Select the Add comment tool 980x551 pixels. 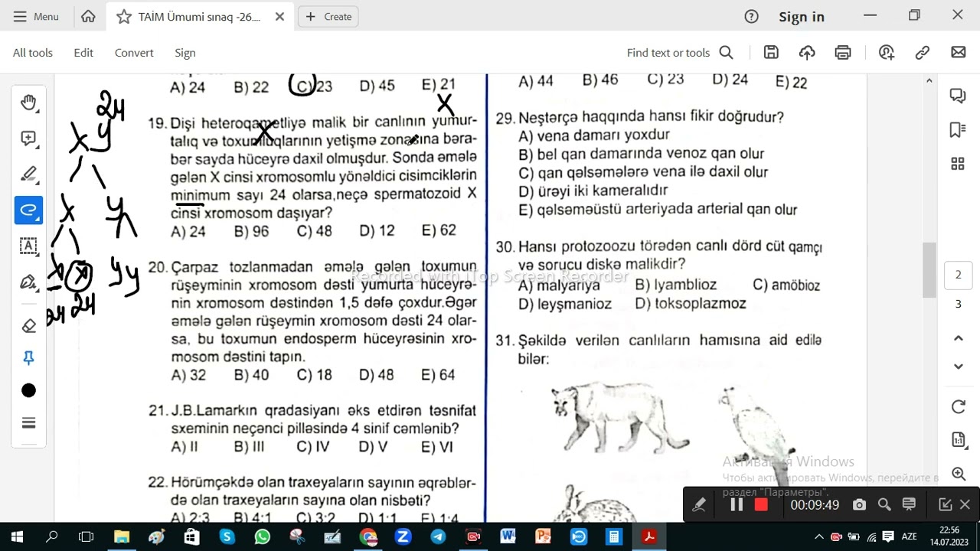coord(28,139)
